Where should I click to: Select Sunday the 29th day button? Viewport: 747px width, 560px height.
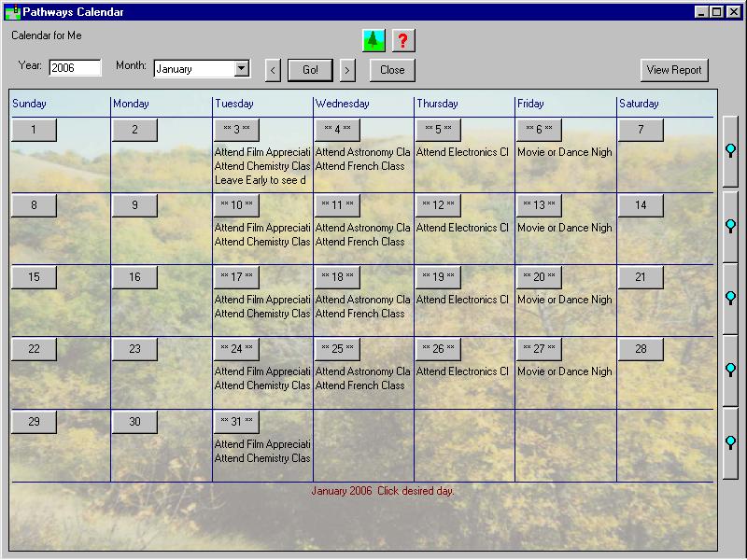(35, 422)
